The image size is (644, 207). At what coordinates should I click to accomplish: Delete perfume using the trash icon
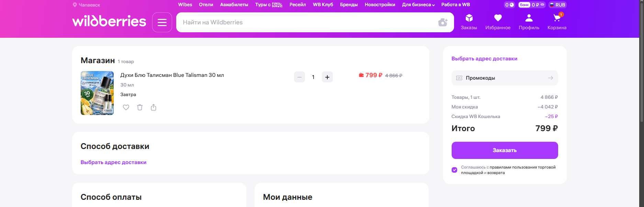[140, 107]
